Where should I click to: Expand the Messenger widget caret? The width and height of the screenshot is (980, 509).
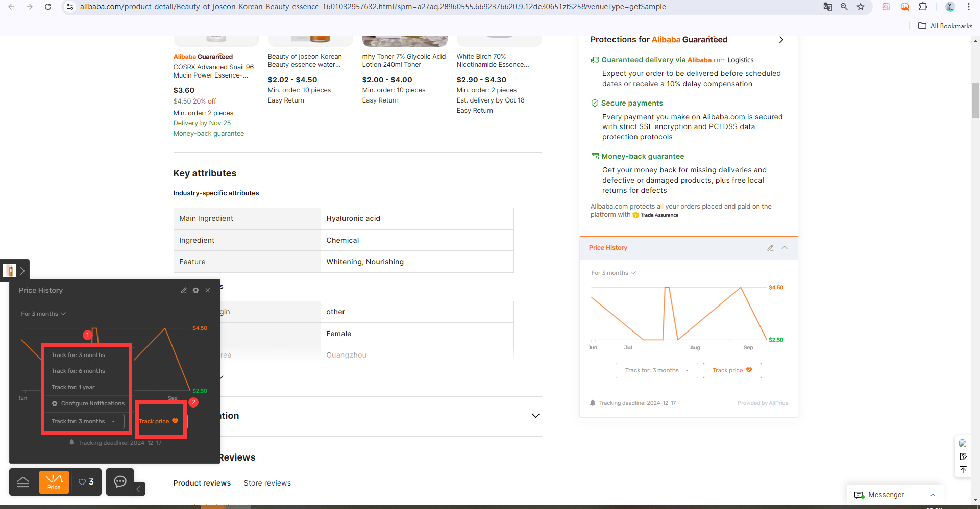tap(933, 495)
